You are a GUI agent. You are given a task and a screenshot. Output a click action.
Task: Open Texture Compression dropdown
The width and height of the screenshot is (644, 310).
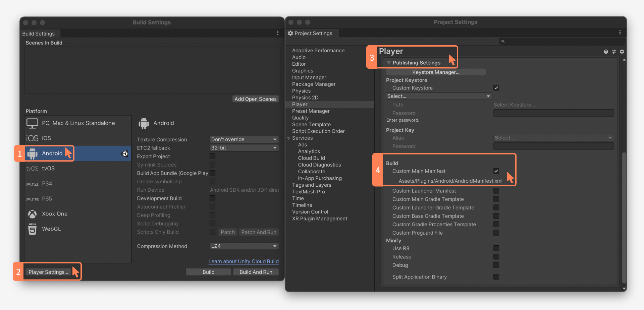tap(244, 139)
